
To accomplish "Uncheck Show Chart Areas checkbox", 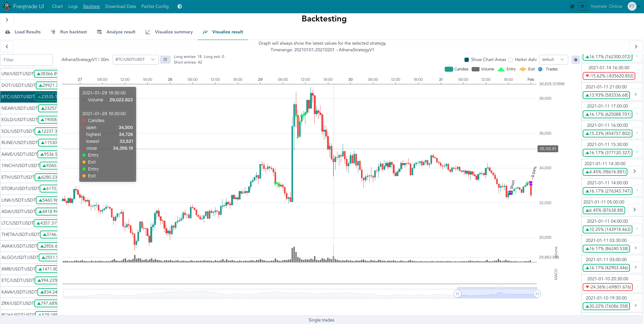I will click(x=467, y=60).
